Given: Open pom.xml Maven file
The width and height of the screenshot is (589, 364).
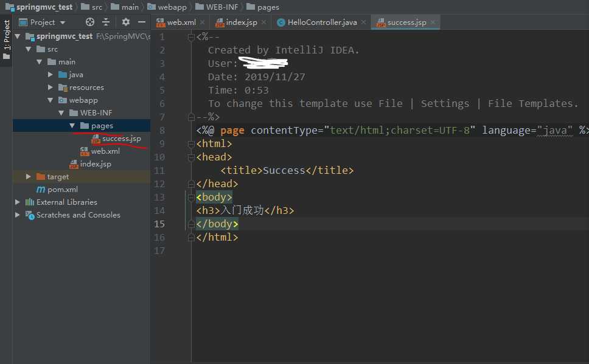Looking at the screenshot, I should pos(57,190).
